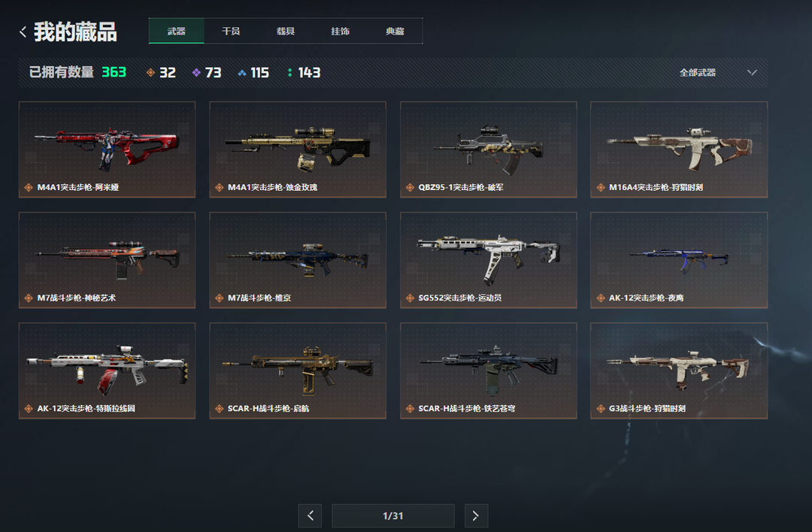Select the QBZ95-1突击步枪-破军 skin card
This screenshot has height=532, width=812.
489,150
